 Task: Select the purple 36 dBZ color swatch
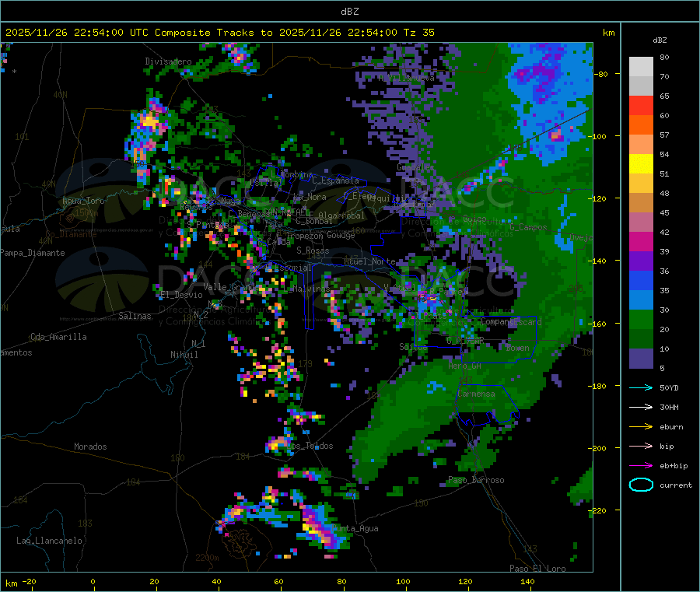(x=641, y=261)
